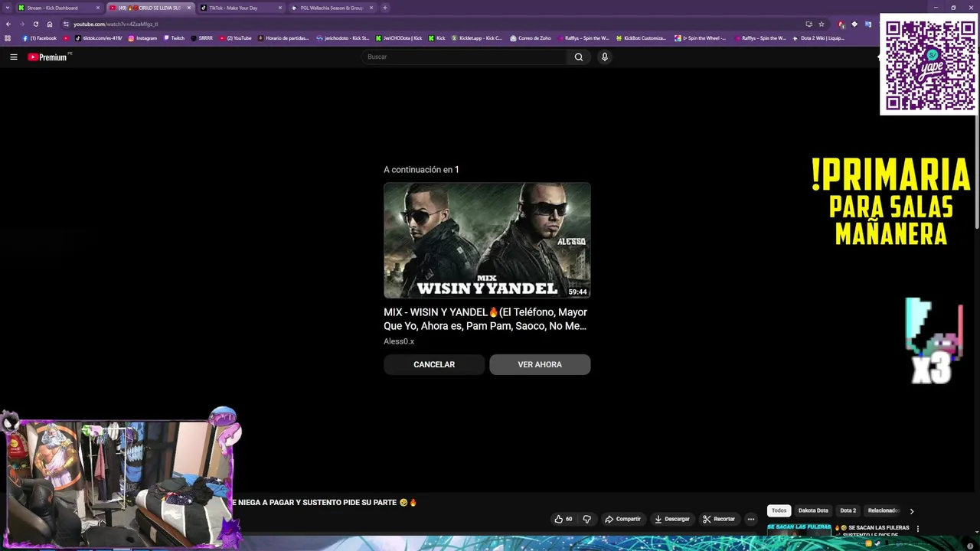Focus the Buscar search field
Image resolution: width=980 pixels, height=551 pixels.
(x=465, y=57)
